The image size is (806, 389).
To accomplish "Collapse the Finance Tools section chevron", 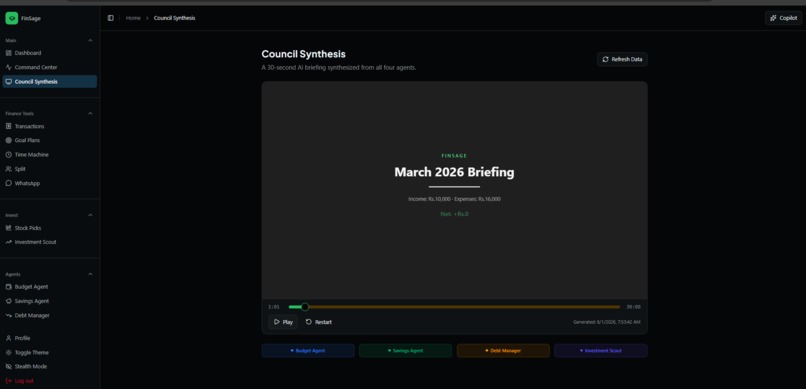I will coord(90,113).
